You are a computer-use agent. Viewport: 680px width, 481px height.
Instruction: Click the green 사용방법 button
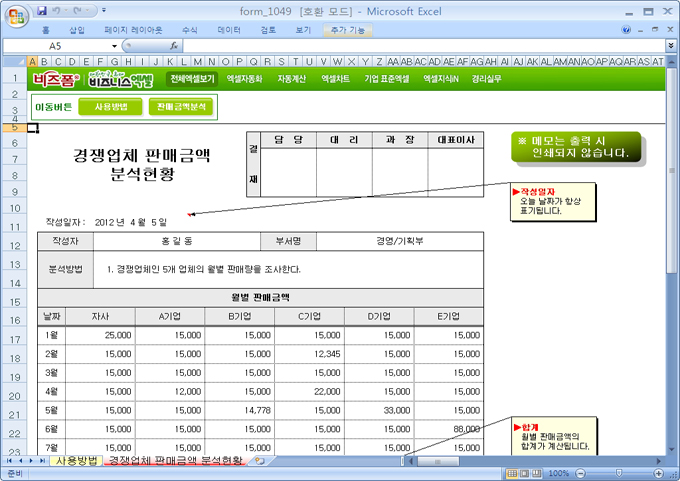[110, 106]
